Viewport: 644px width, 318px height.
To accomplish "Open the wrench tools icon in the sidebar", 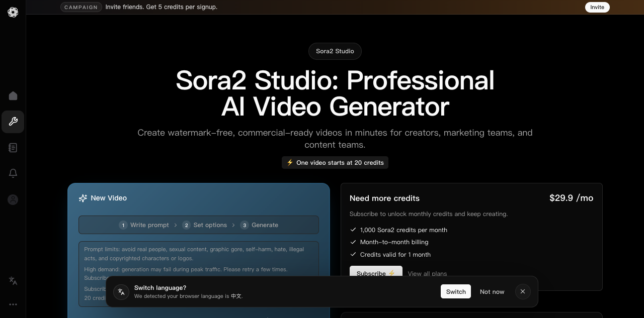I will tap(13, 122).
